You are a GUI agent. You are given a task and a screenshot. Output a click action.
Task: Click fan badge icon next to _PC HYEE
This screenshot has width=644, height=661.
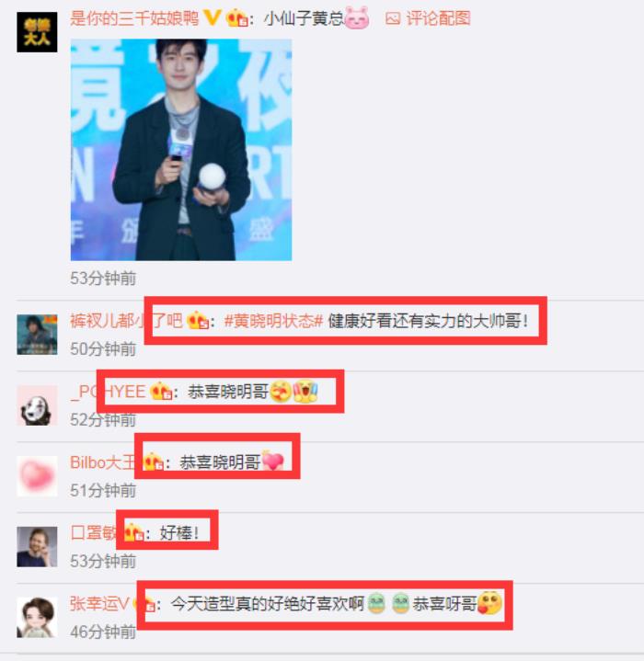pos(161,392)
